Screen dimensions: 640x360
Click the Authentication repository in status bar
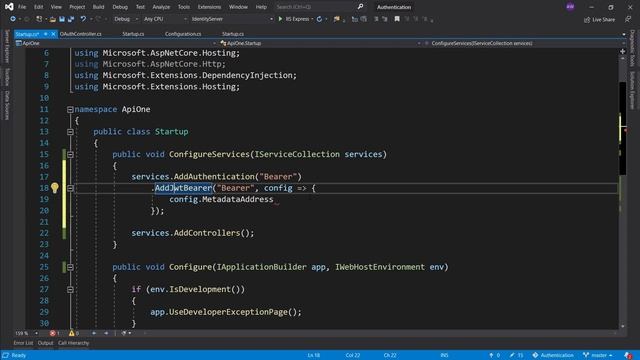pos(553,355)
